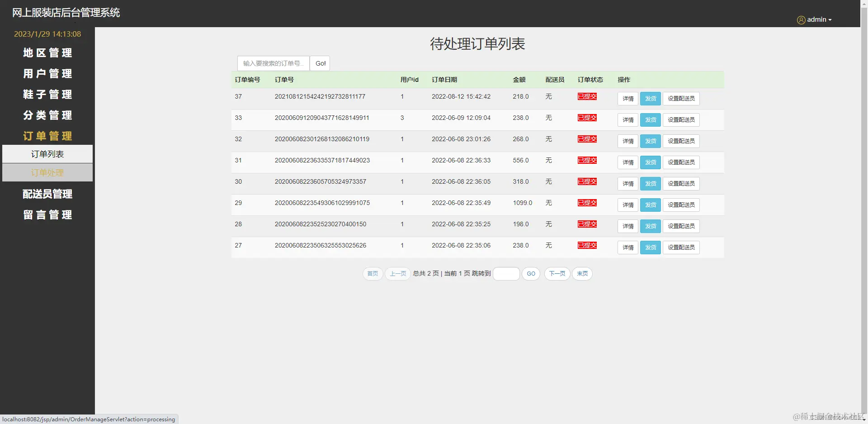This screenshot has width=868, height=424.
Task: Click 设置配送员 for order 27
Action: click(x=681, y=248)
